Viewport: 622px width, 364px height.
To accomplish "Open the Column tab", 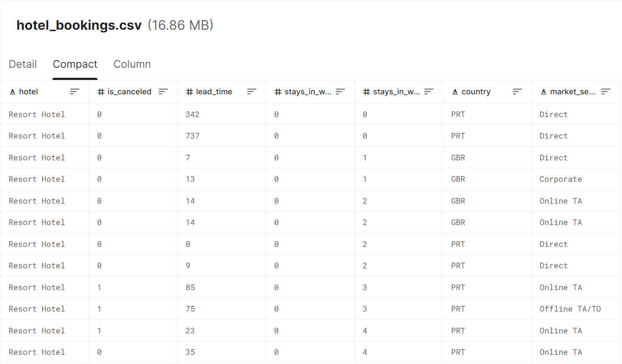I will 132,64.
